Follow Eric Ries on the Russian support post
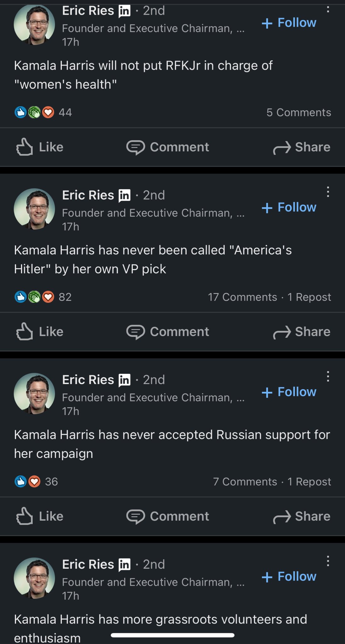The width and height of the screenshot is (345, 644). pyautogui.click(x=289, y=392)
